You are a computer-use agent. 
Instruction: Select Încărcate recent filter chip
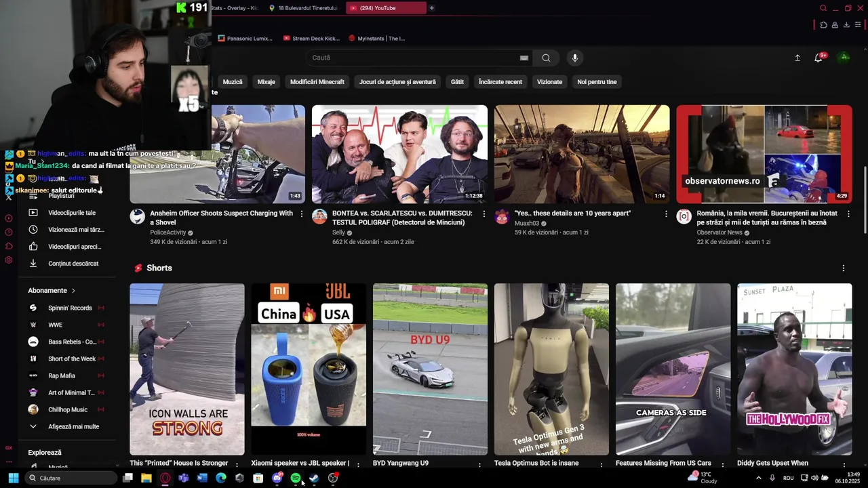click(500, 82)
